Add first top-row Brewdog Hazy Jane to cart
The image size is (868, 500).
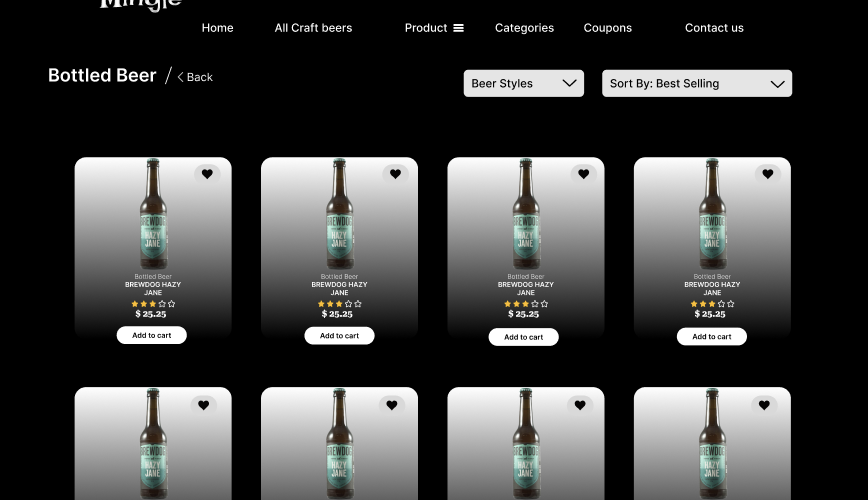[x=152, y=335]
